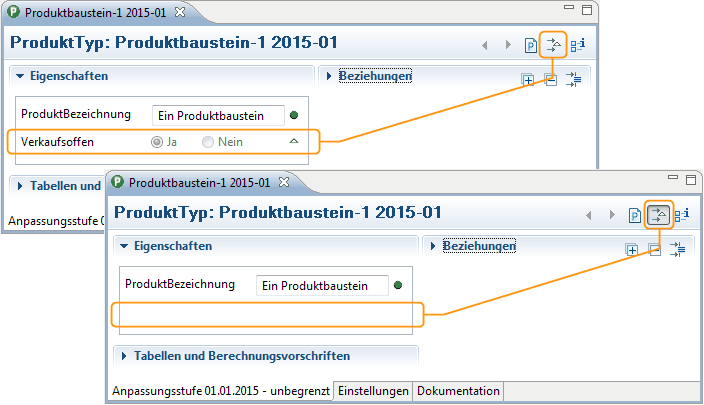Image resolution: width=704 pixels, height=405 pixels.
Task: Select Anpassungsstufe 01.01.2015 - unbegrenzt tab
Action: click(220, 391)
